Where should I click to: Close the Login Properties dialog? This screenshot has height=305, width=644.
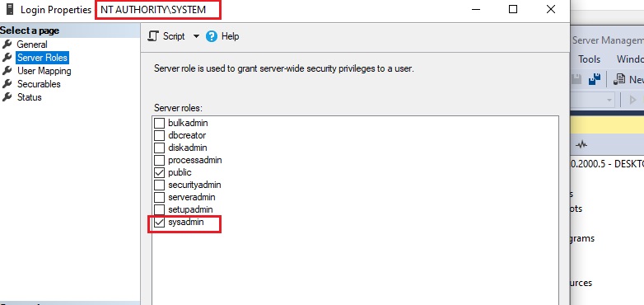click(551, 9)
